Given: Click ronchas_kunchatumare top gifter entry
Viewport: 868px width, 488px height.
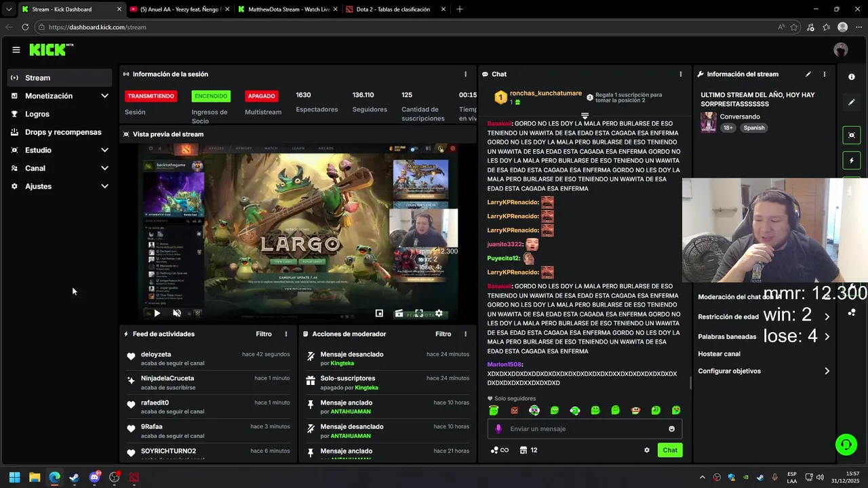Looking at the screenshot, I should [x=538, y=98].
